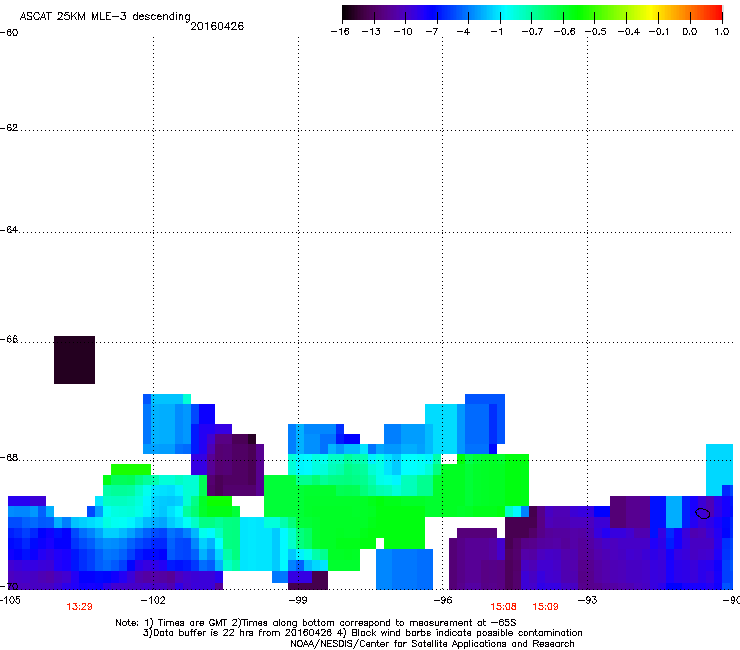Click the -4 colorbar label
This screenshot has width=740, height=650.
463,32
